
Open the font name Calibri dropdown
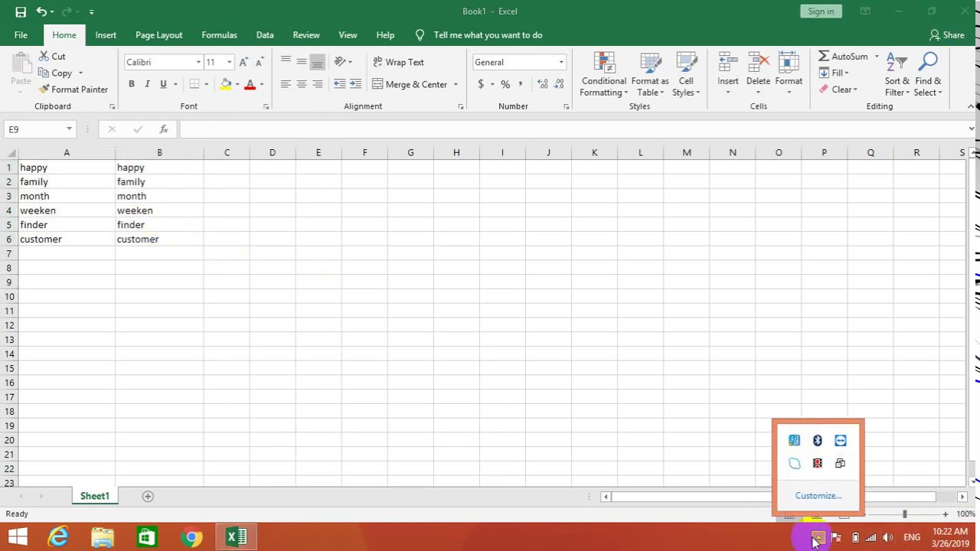(x=198, y=62)
